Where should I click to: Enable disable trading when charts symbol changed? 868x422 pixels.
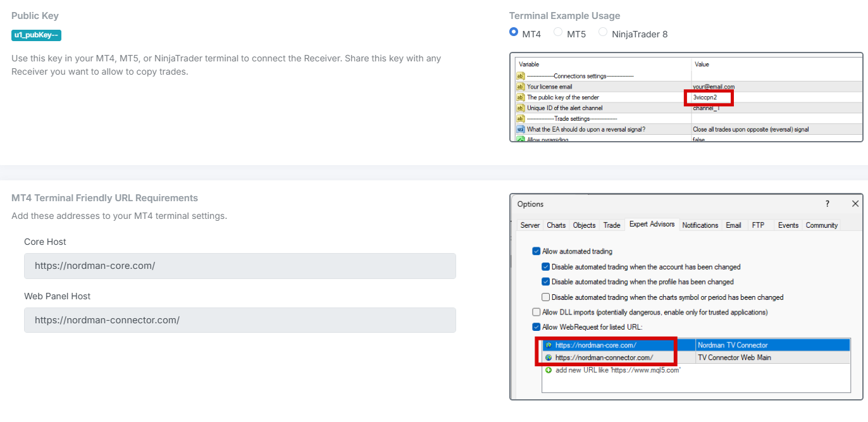(546, 297)
